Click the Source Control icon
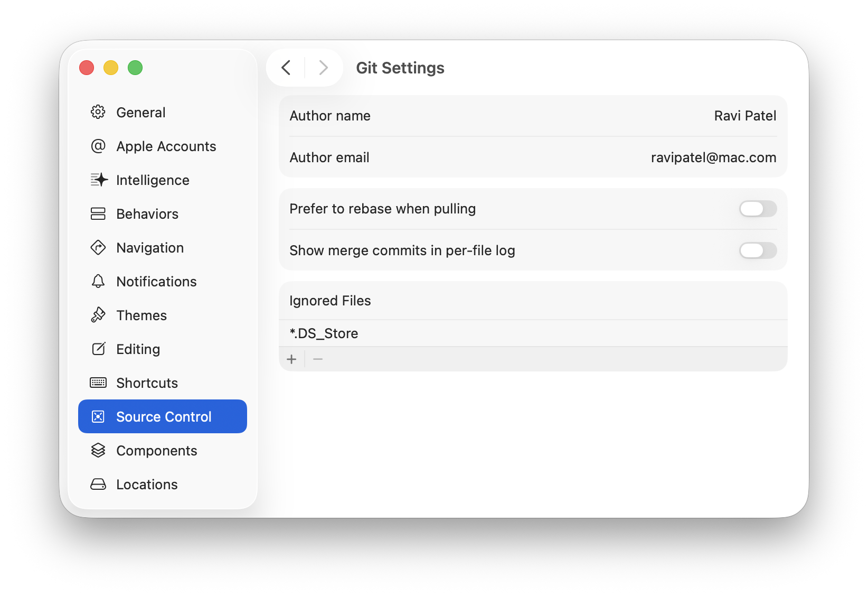The height and width of the screenshot is (596, 868). click(x=98, y=416)
